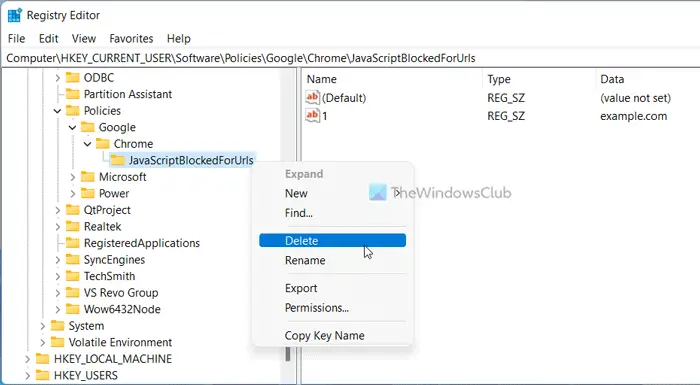Select the Policies folder icon
Screen dimensions: 700x385
tap(72, 111)
